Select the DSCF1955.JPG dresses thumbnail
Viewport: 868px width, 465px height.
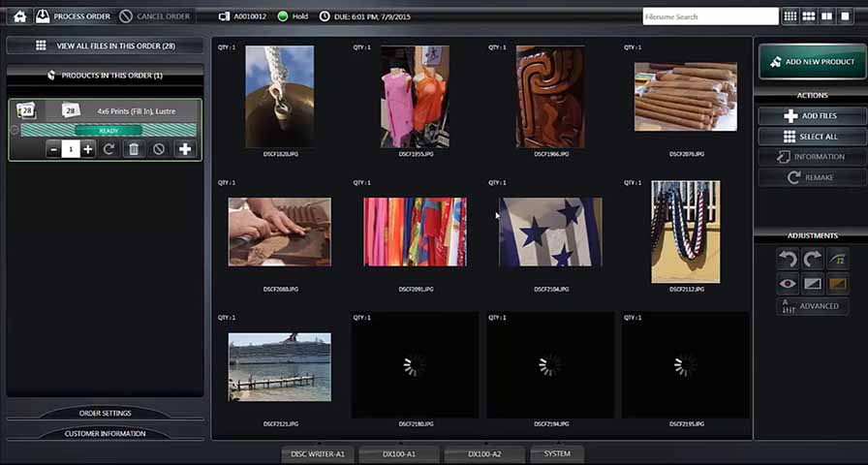point(416,97)
